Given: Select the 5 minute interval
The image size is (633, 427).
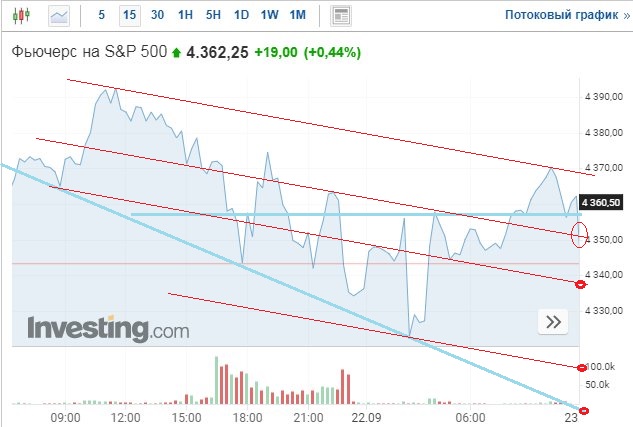Looking at the screenshot, I should tap(101, 15).
